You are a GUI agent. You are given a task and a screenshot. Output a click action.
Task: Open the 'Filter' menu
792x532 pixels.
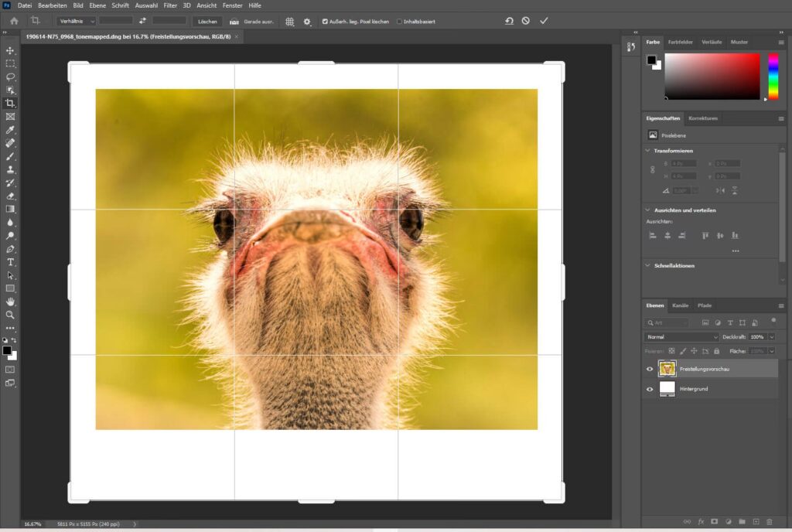tap(170, 5)
